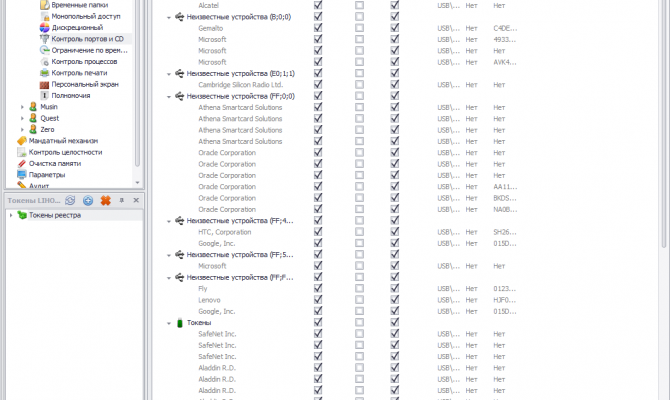This screenshot has width=670, height=400.
Task: Collapse the Неизвестные устройства (FF;5... group
Action: click(169, 255)
